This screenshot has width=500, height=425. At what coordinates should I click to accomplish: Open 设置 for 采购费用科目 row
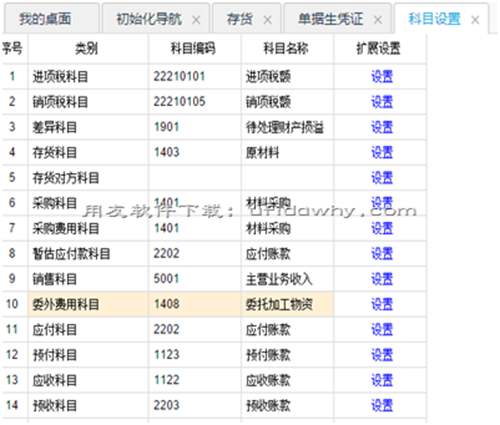point(382,228)
